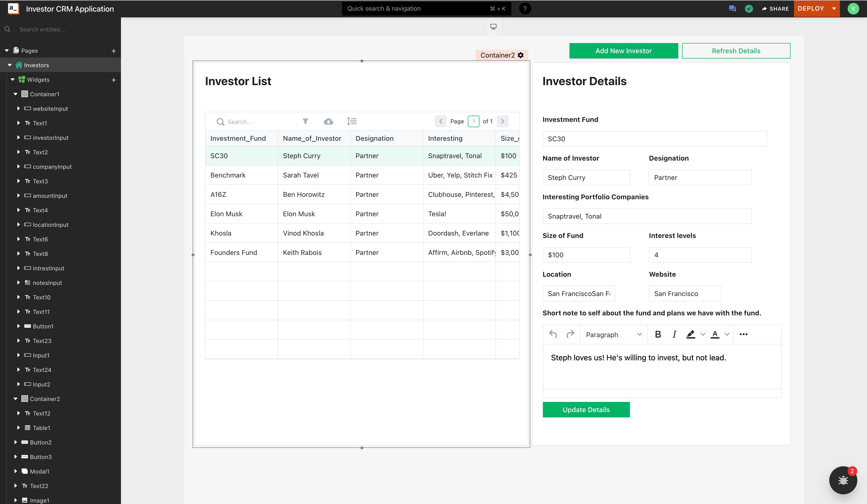Toggle italic formatting in notes editor
The image size is (867, 504).
pyautogui.click(x=674, y=334)
